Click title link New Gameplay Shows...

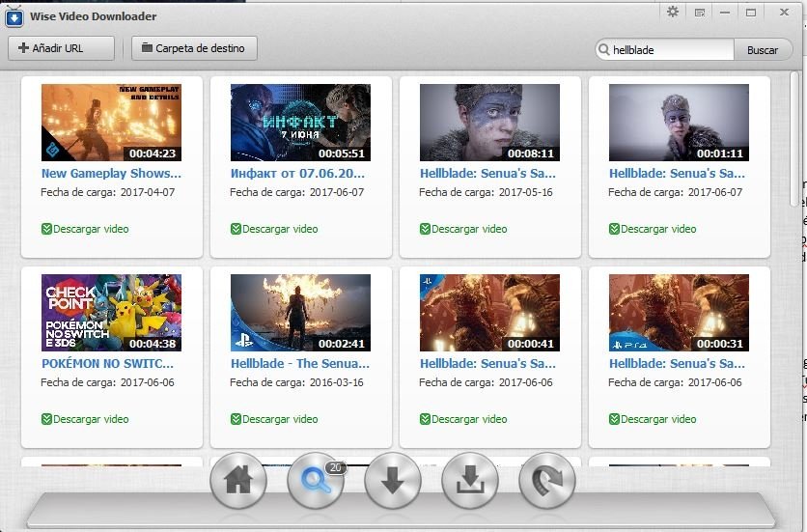click(111, 174)
